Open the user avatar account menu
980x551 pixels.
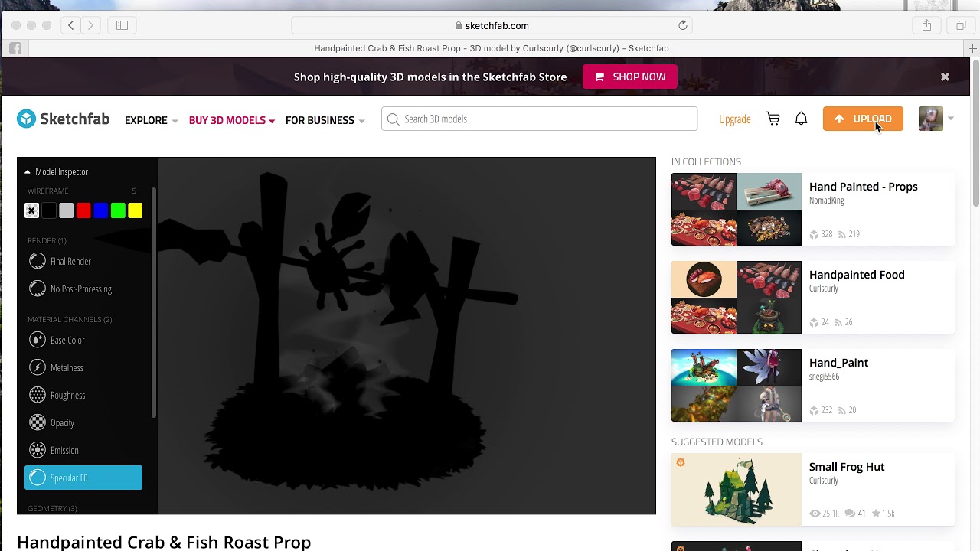[936, 119]
